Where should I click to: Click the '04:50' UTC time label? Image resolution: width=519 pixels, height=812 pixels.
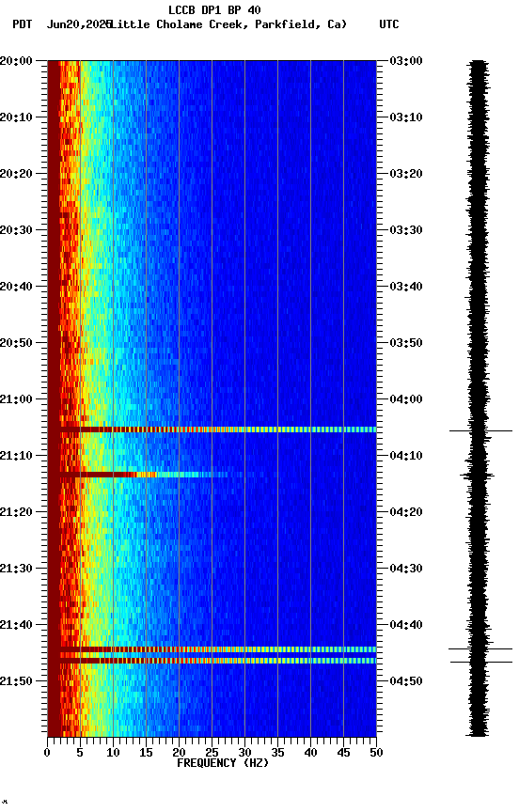406,681
